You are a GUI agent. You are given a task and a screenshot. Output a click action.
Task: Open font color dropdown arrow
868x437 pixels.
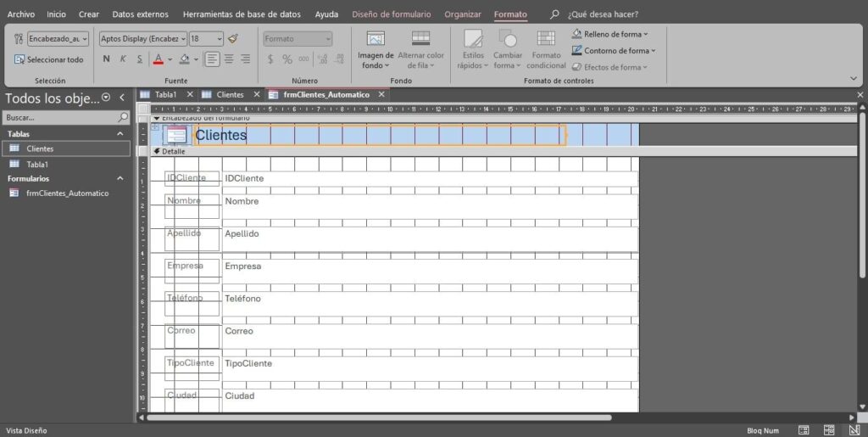coord(170,59)
